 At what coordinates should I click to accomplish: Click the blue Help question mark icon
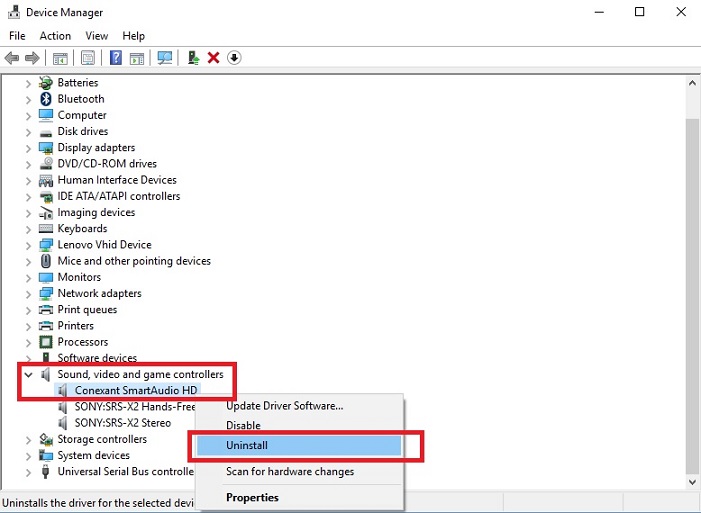tap(116, 58)
